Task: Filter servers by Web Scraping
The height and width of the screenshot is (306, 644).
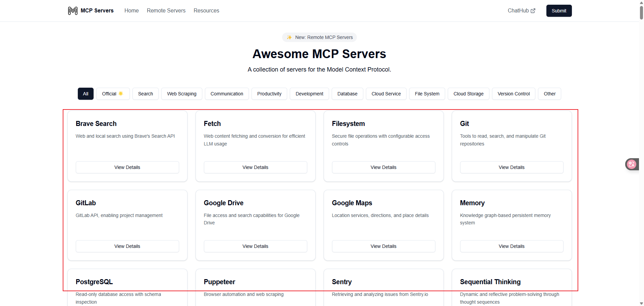Action: pyautogui.click(x=182, y=94)
